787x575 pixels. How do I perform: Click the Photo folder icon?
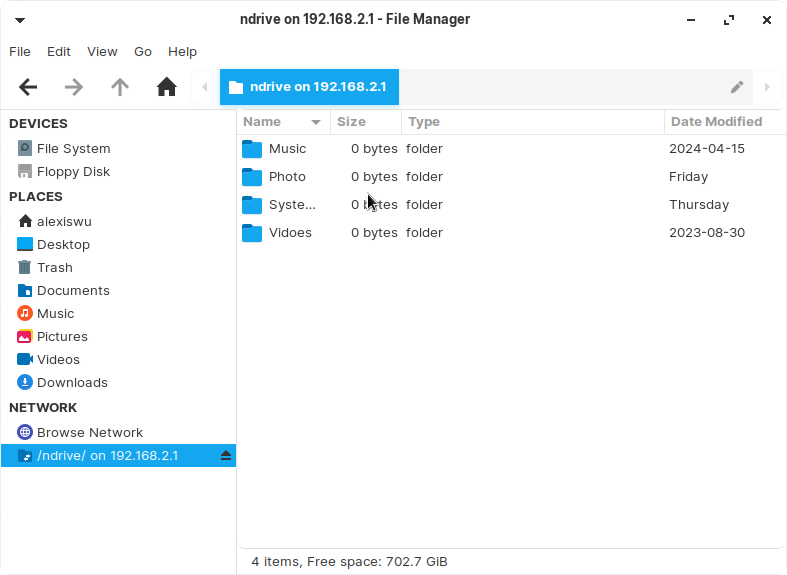pyautogui.click(x=252, y=177)
